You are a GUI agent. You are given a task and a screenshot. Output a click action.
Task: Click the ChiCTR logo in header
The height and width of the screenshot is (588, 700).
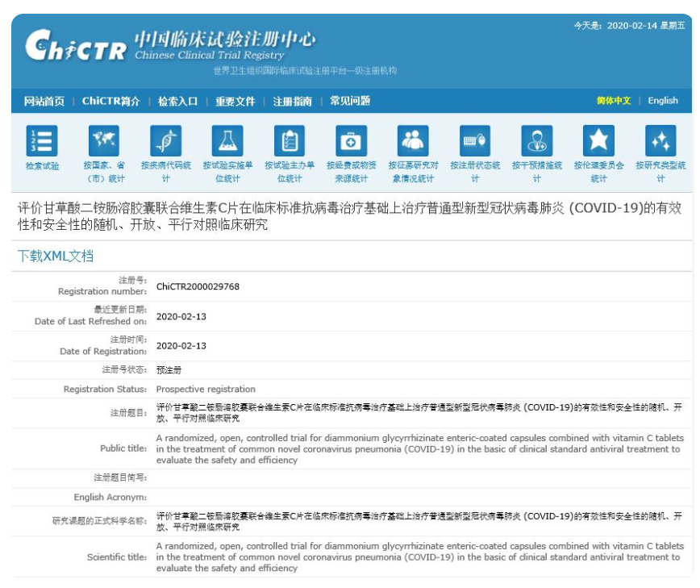point(76,46)
